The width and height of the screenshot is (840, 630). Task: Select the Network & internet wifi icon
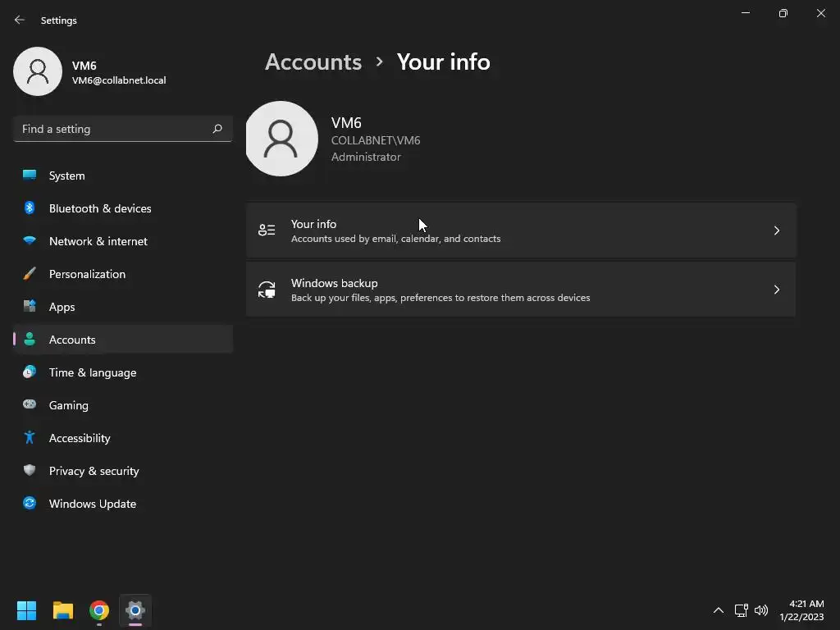[x=30, y=241]
